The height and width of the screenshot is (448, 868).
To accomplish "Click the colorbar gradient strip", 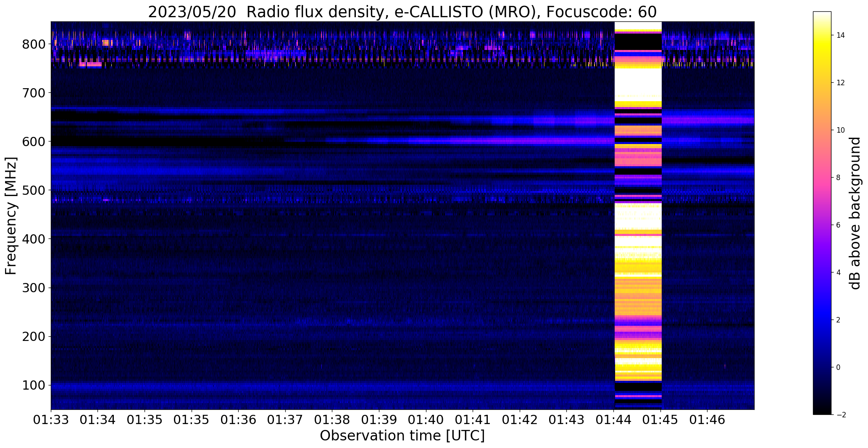I will pos(822,213).
